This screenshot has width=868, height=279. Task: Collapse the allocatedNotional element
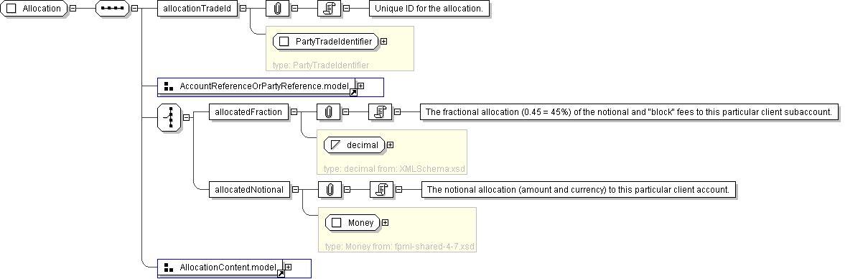[295, 190]
